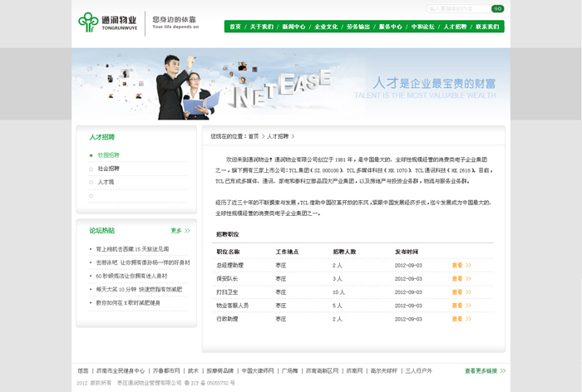The image size is (582, 392).
Task: Click 人才招聘 in the breadcrumb path
Action: click(x=278, y=136)
